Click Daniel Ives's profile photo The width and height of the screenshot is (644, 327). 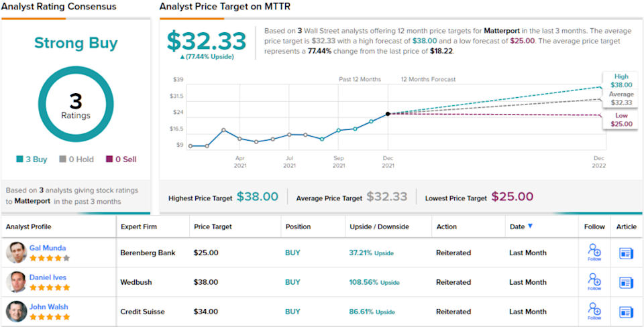16,282
